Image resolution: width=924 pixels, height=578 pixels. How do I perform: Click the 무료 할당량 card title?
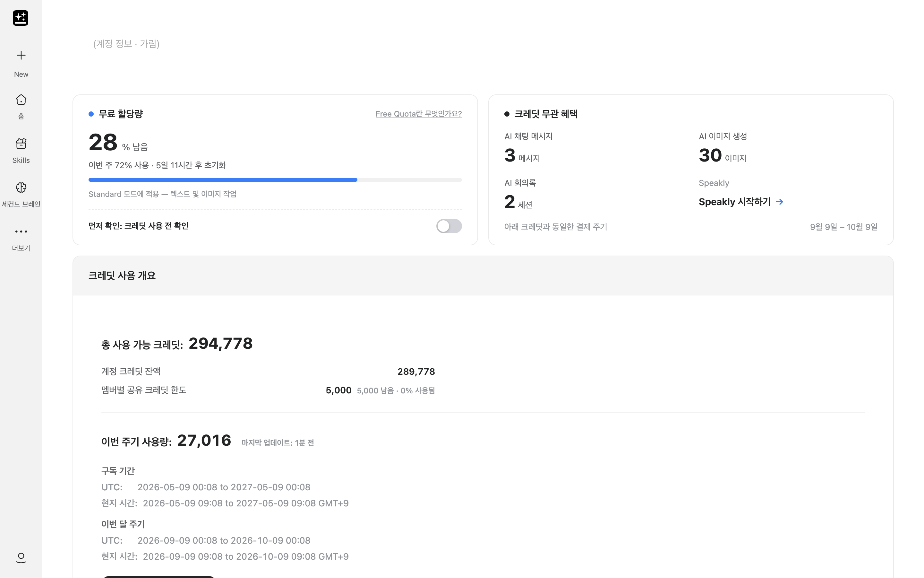tap(121, 114)
